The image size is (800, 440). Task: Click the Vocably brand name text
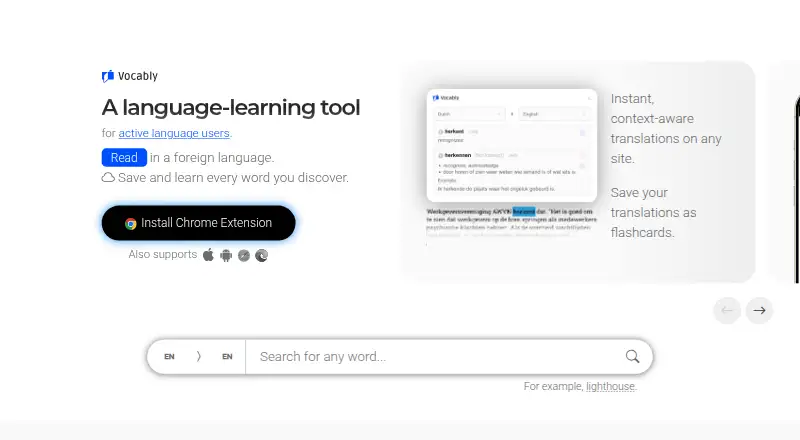(138, 76)
